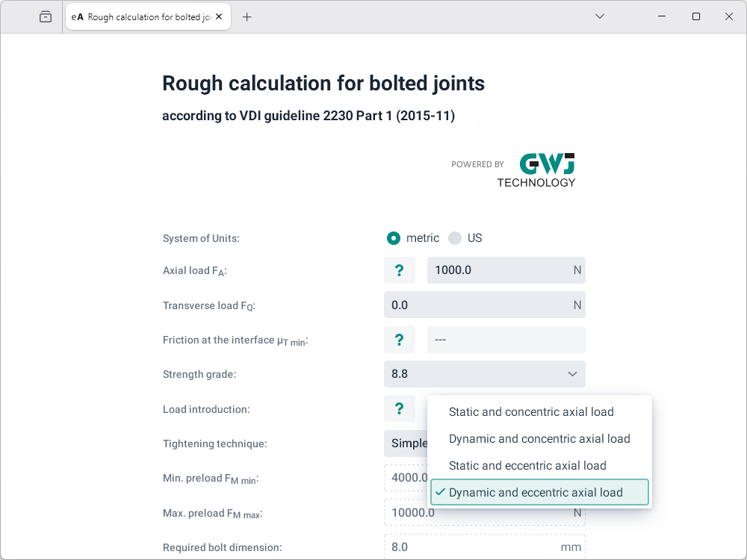Click the GWJ Technology logo

[x=536, y=170]
